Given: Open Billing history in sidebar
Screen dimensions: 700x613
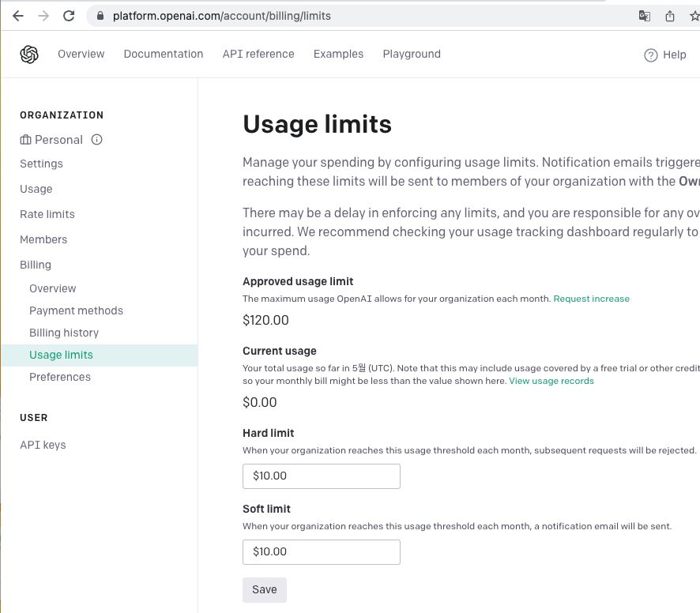Looking at the screenshot, I should point(64,333).
